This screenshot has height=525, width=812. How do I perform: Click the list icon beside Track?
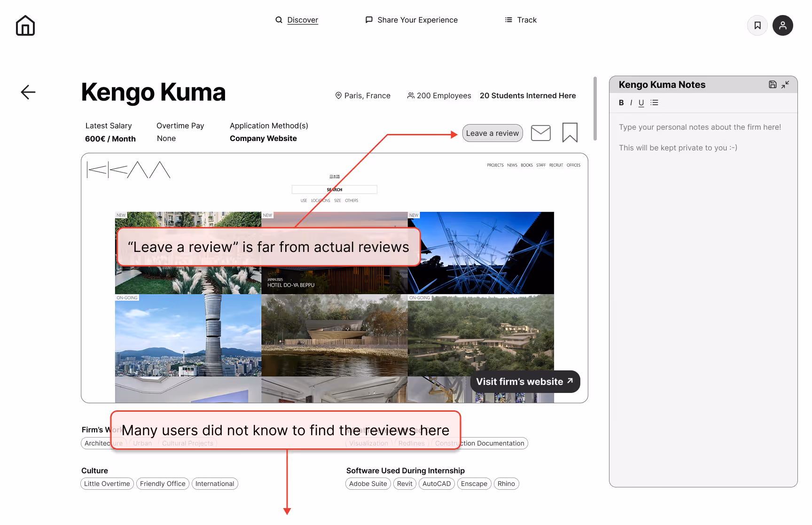pyautogui.click(x=508, y=20)
